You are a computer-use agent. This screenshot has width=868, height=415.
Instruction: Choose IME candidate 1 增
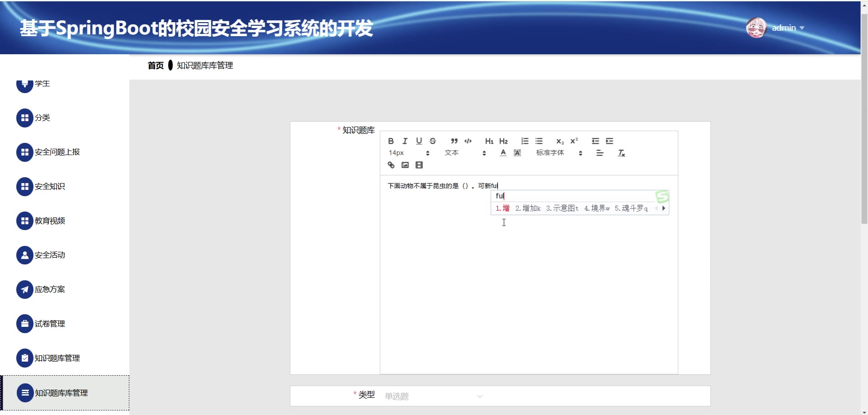(503, 208)
